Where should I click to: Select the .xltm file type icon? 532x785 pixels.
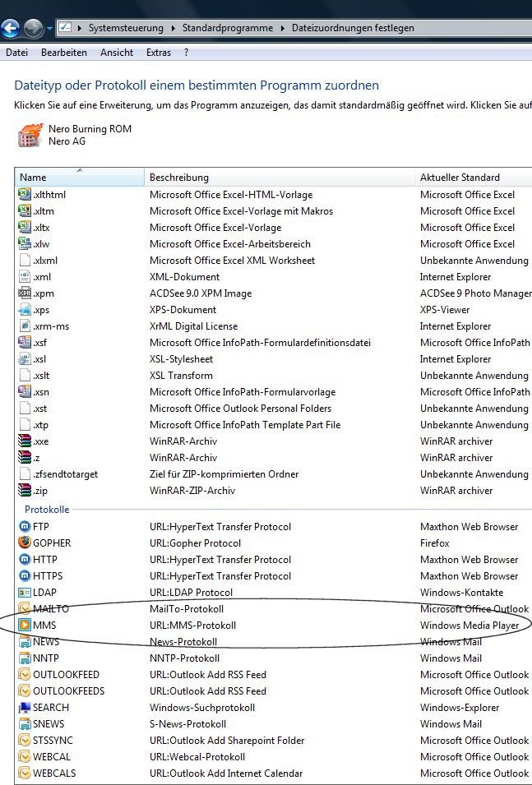(25, 210)
